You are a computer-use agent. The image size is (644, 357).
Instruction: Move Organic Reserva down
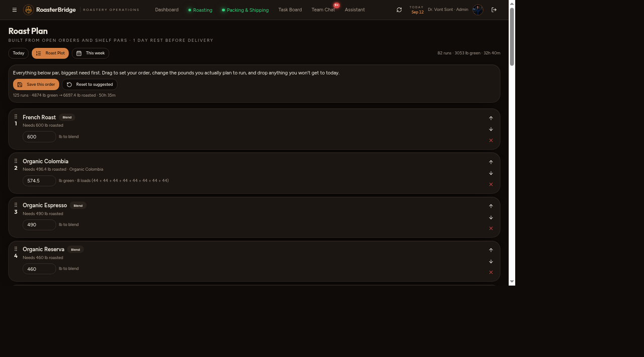[x=491, y=261]
